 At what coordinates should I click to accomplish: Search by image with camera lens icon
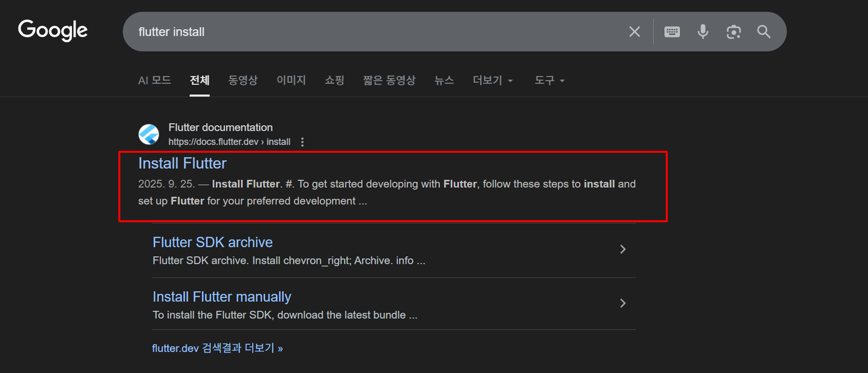[x=733, y=32]
